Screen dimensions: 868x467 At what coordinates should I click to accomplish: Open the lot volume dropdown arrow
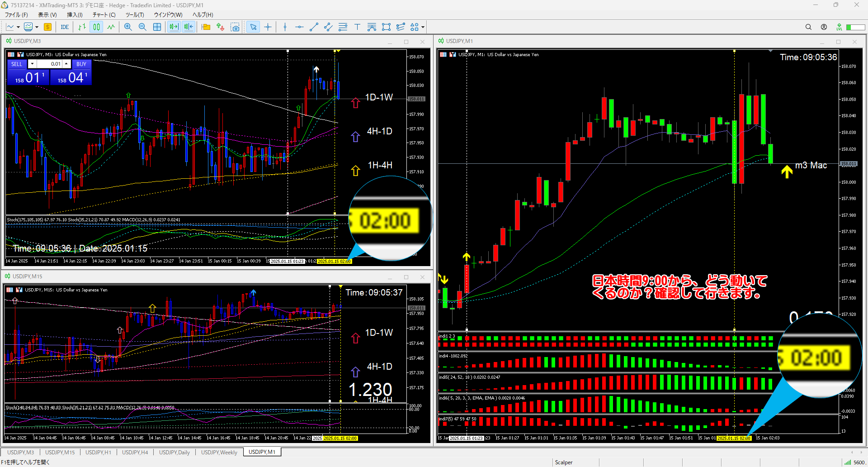pyautogui.click(x=32, y=64)
